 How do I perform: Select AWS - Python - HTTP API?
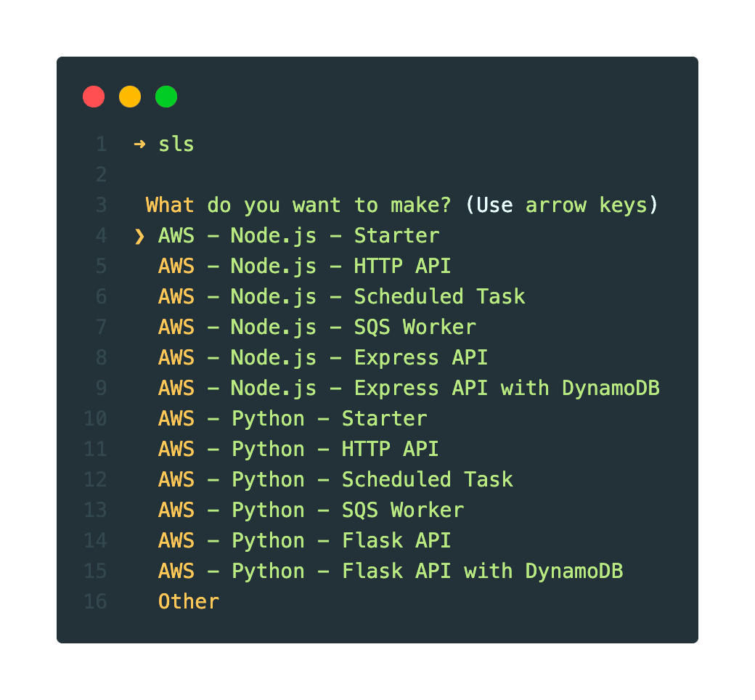pos(298,449)
